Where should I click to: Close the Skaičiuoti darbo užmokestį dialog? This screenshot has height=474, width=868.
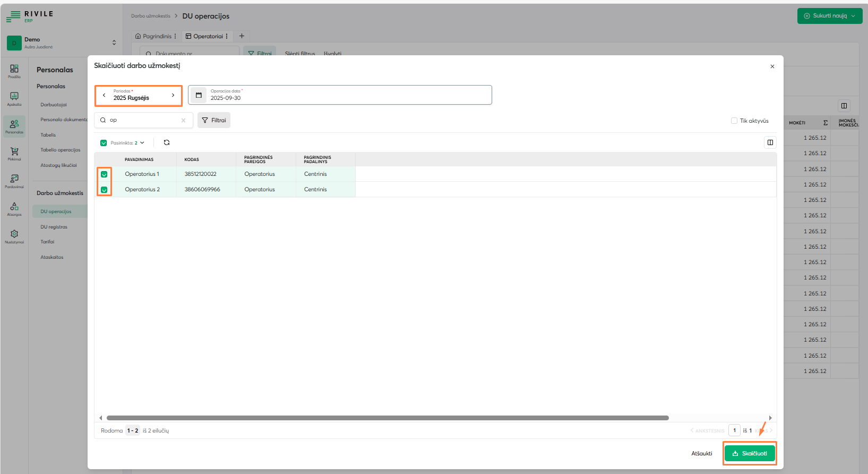coord(772,66)
